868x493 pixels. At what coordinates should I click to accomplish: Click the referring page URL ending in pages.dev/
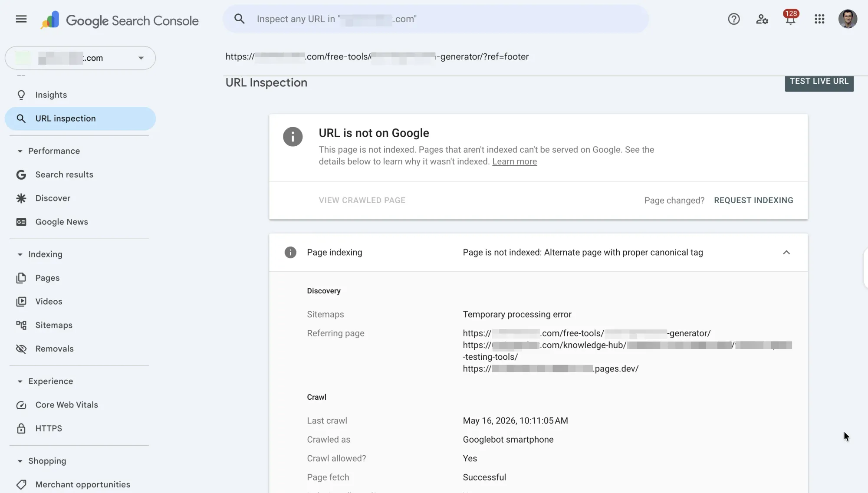click(550, 369)
